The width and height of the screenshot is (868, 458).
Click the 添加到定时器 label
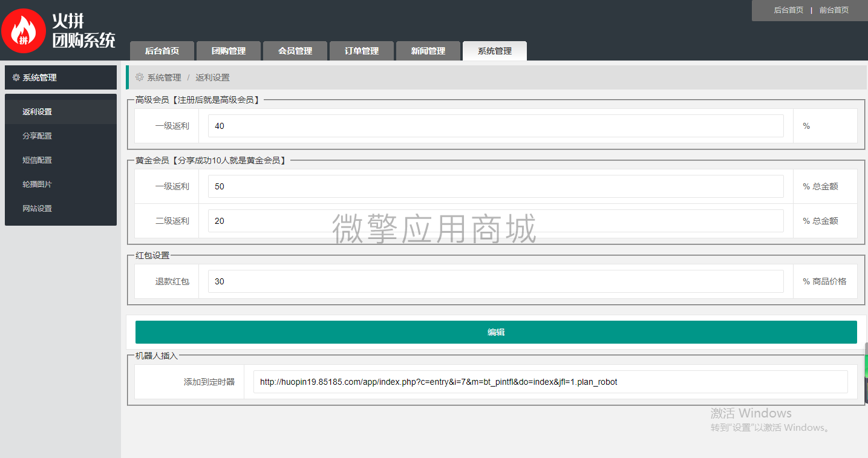[x=209, y=382]
